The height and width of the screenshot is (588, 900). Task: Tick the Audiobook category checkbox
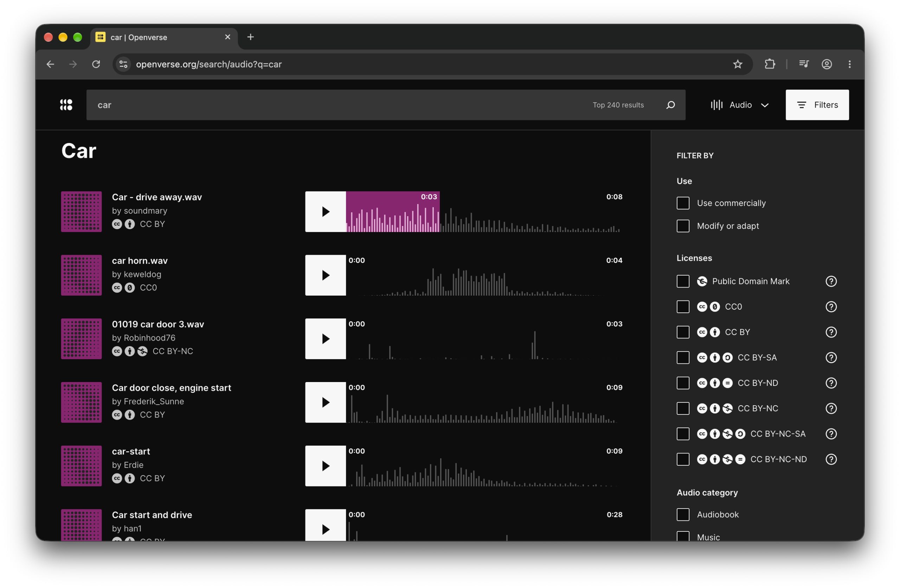point(683,514)
